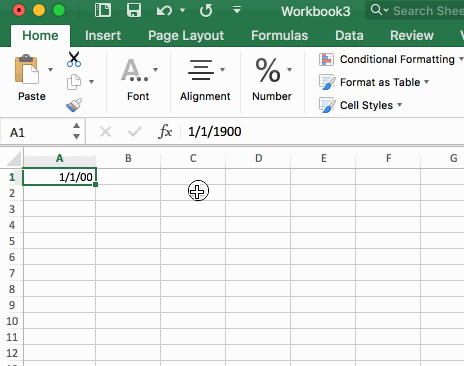
Task: Click the Format Painter brush icon
Action: (74, 105)
